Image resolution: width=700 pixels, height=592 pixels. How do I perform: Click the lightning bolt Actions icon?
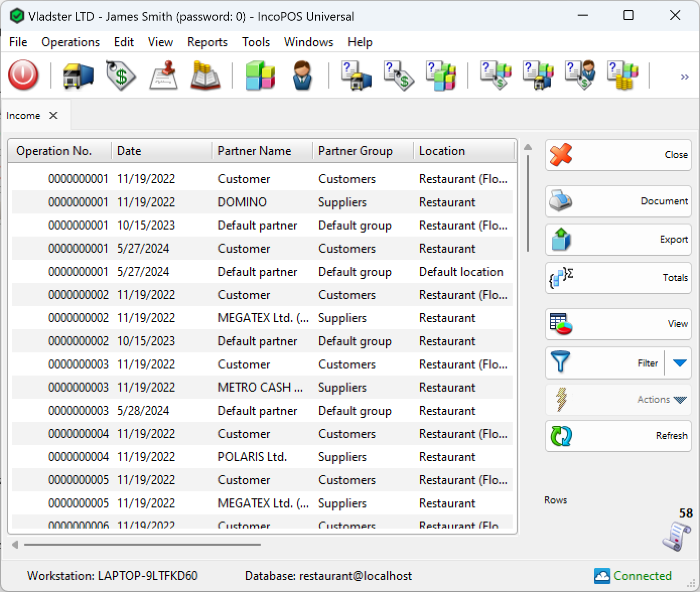point(562,399)
